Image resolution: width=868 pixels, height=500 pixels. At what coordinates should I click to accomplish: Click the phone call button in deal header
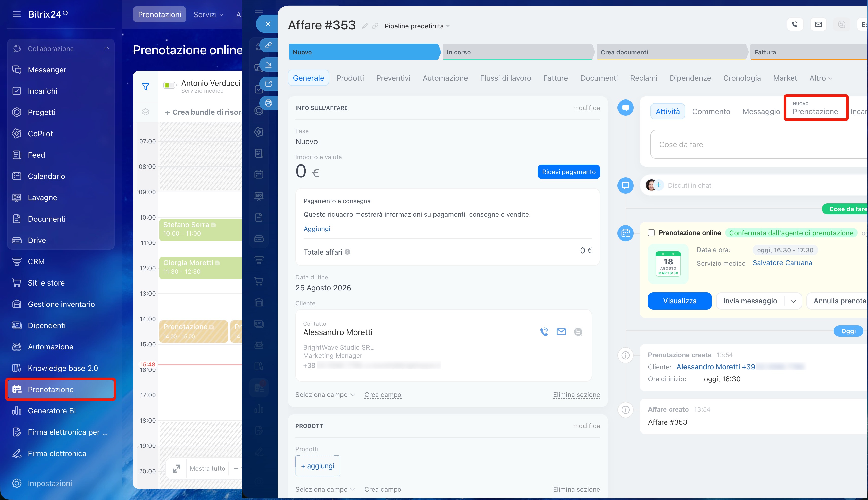[795, 24]
